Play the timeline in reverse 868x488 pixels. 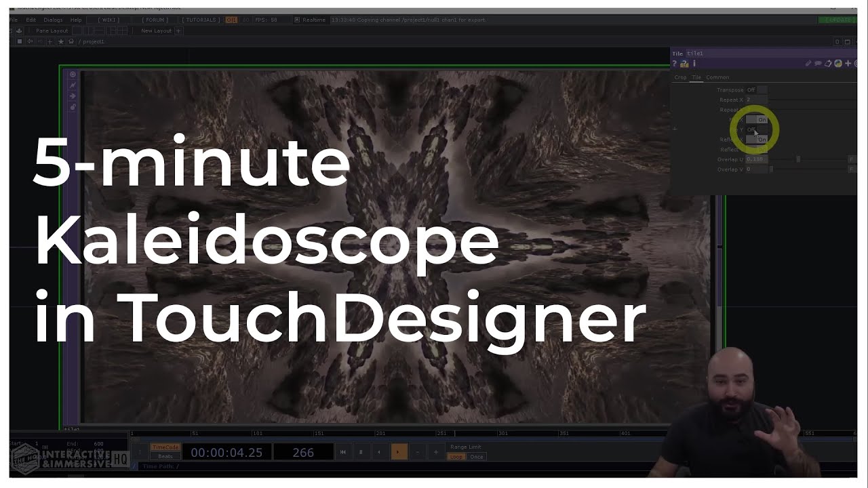[x=379, y=452]
